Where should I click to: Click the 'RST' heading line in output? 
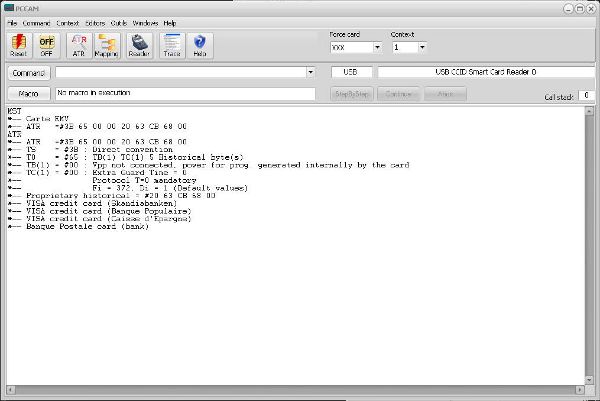[x=15, y=111]
